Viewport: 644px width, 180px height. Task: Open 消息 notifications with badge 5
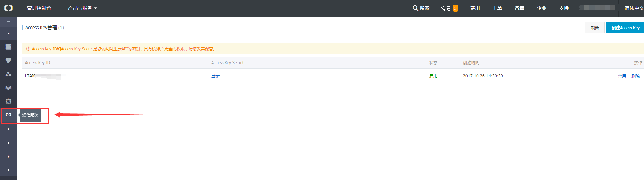point(450,8)
